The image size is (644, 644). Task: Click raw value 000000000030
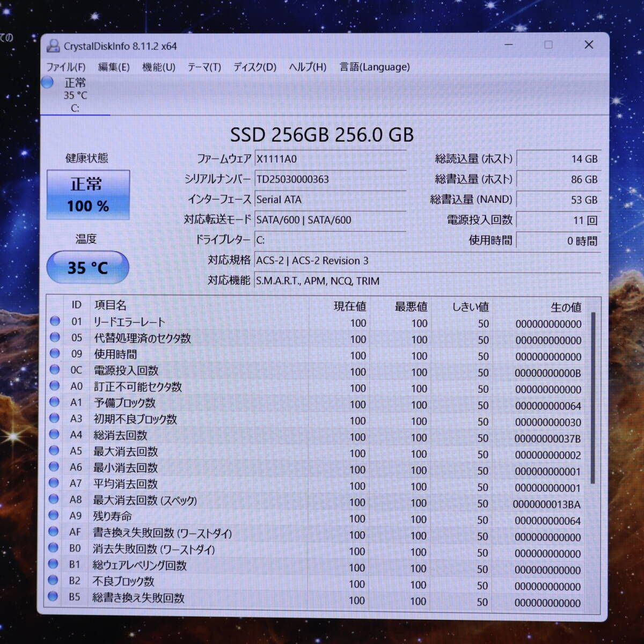point(548,422)
